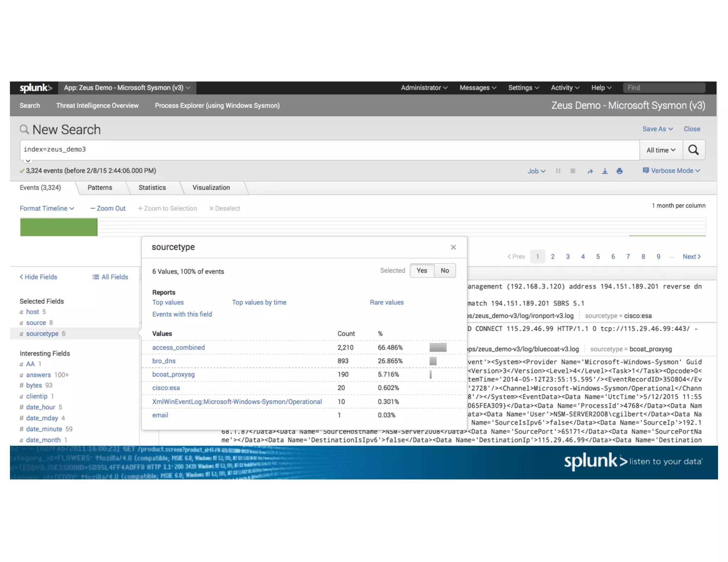This screenshot has height=562, width=728.
Task: Click the export download icon
Action: point(605,171)
